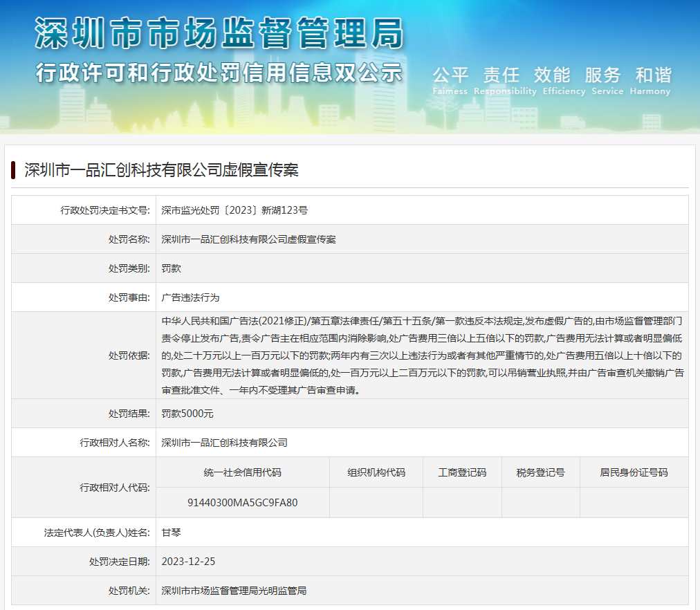Click the 服务 Service slogan text

click(x=607, y=81)
